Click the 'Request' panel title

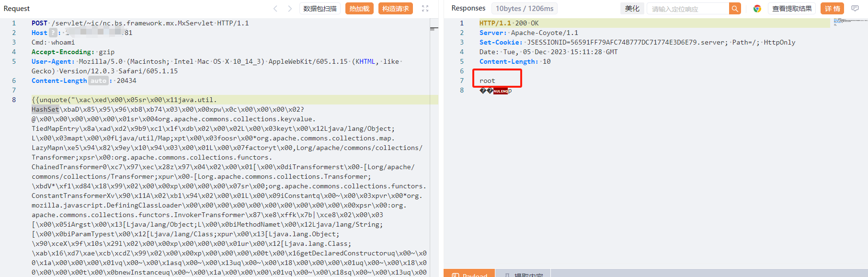17,9
